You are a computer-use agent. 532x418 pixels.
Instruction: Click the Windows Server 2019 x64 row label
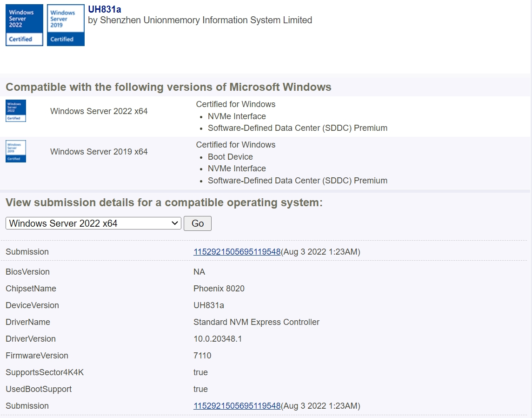click(x=99, y=152)
